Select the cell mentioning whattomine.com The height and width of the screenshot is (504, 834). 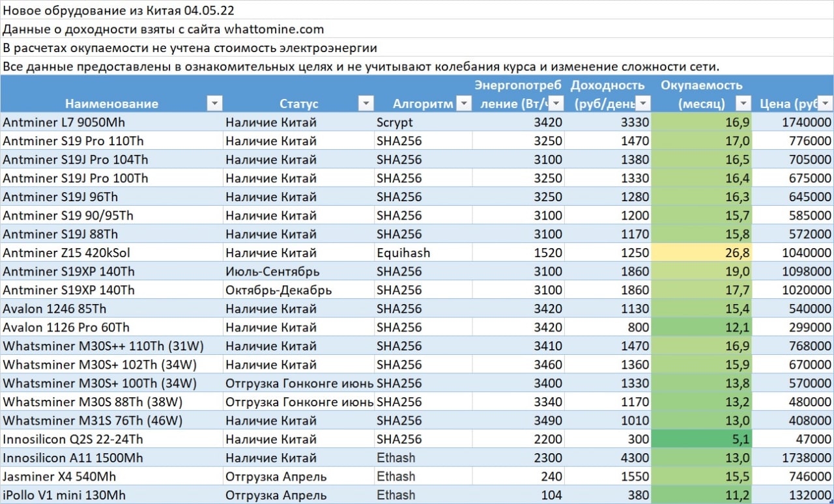point(163,29)
